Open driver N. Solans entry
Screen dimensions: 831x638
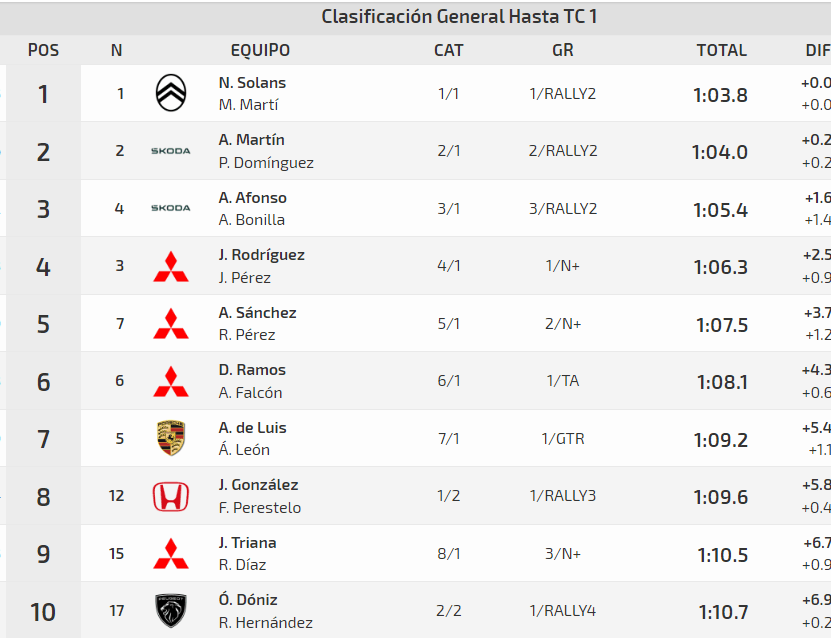(x=252, y=83)
